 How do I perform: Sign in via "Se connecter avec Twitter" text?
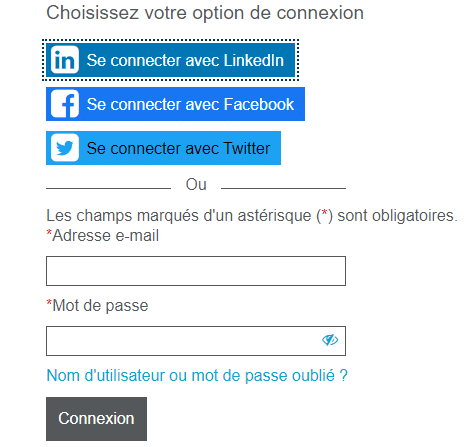tap(178, 148)
